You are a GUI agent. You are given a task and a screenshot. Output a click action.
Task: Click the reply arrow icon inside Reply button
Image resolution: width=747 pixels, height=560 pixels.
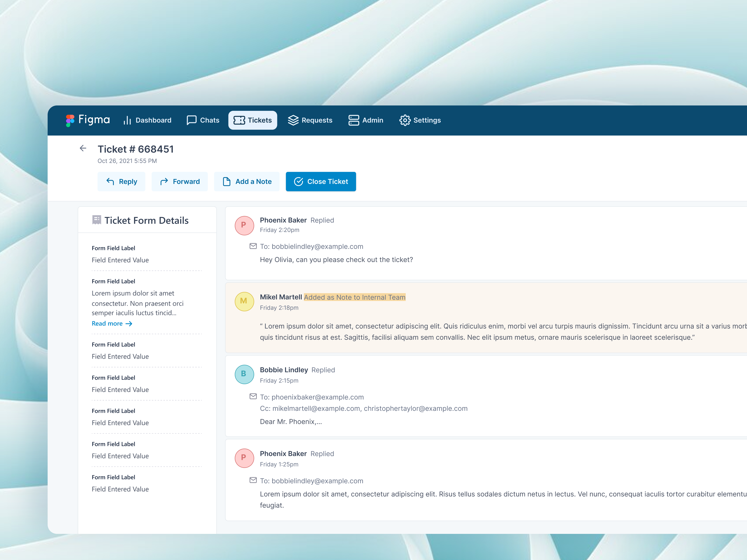tap(110, 181)
